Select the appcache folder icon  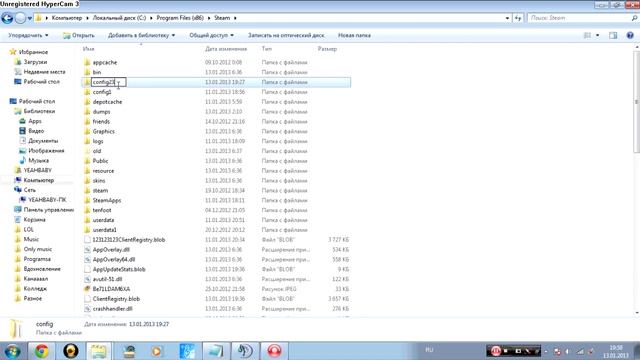coord(87,62)
